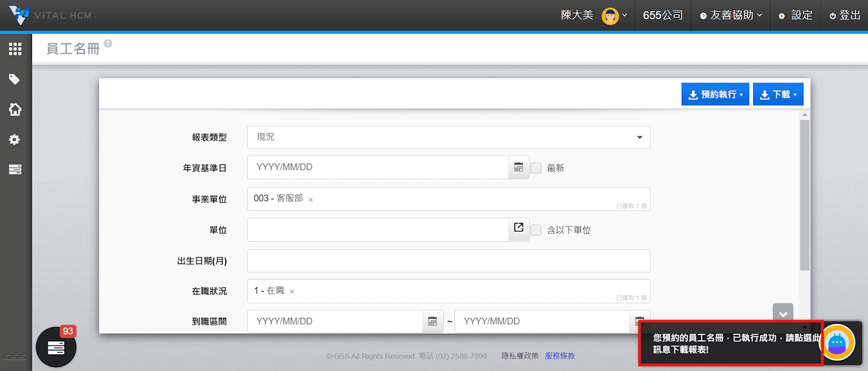
Task: Open the 單位 selector popup icon
Action: pyautogui.click(x=518, y=228)
